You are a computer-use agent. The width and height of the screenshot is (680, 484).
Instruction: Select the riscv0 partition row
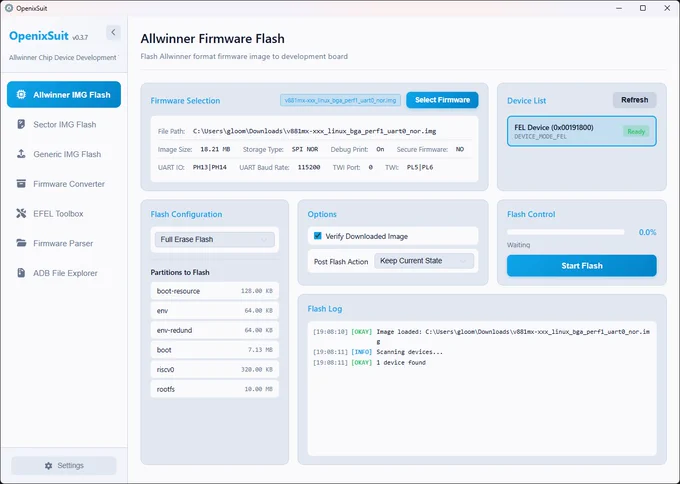[215, 370]
